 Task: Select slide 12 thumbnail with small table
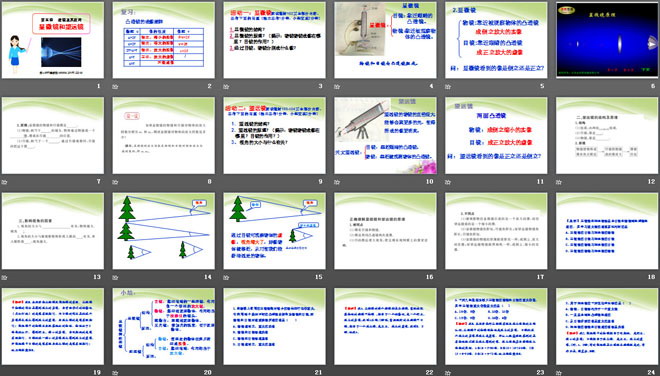coord(607,136)
